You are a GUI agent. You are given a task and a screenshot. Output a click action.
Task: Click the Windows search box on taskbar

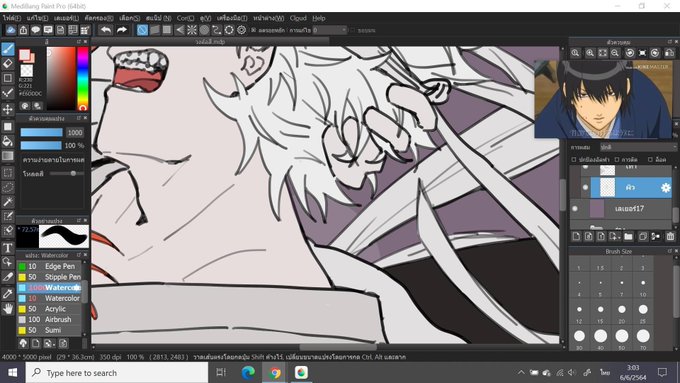(x=117, y=373)
